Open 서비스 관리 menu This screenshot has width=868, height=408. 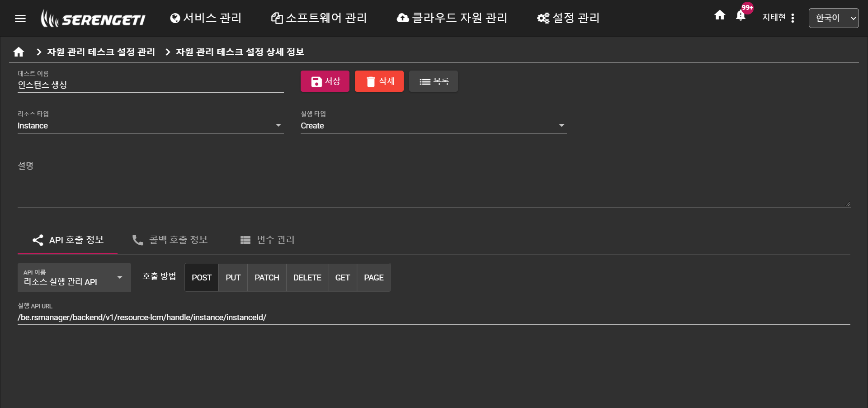206,18
